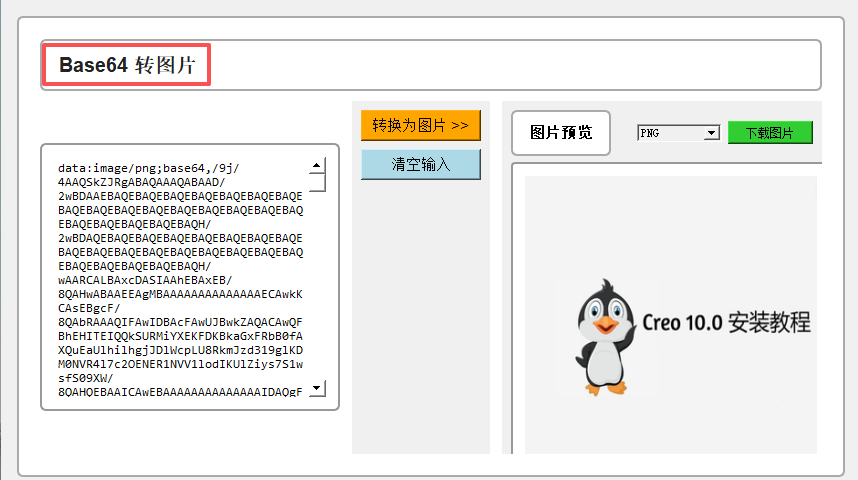Click inside the Base64 input textarea

[190, 277]
